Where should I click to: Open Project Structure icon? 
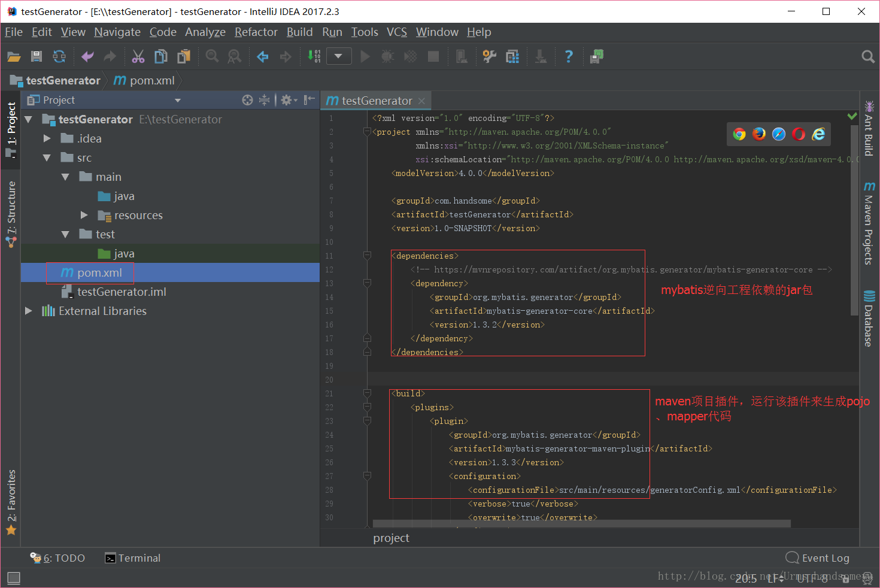(512, 57)
